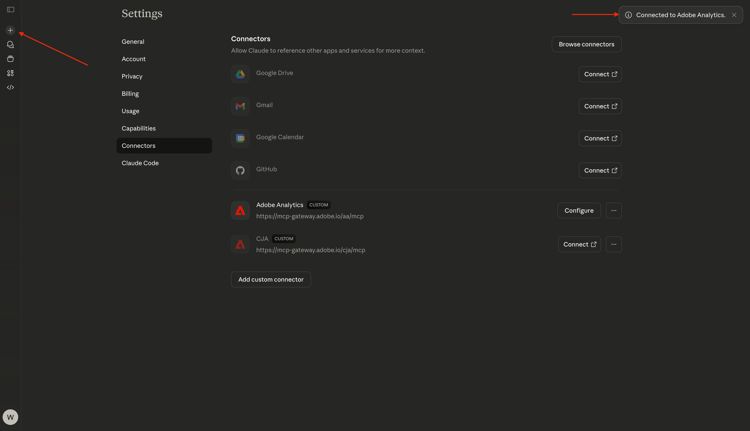This screenshot has height=431, width=750.
Task: Connect GitHub
Action: click(600, 170)
